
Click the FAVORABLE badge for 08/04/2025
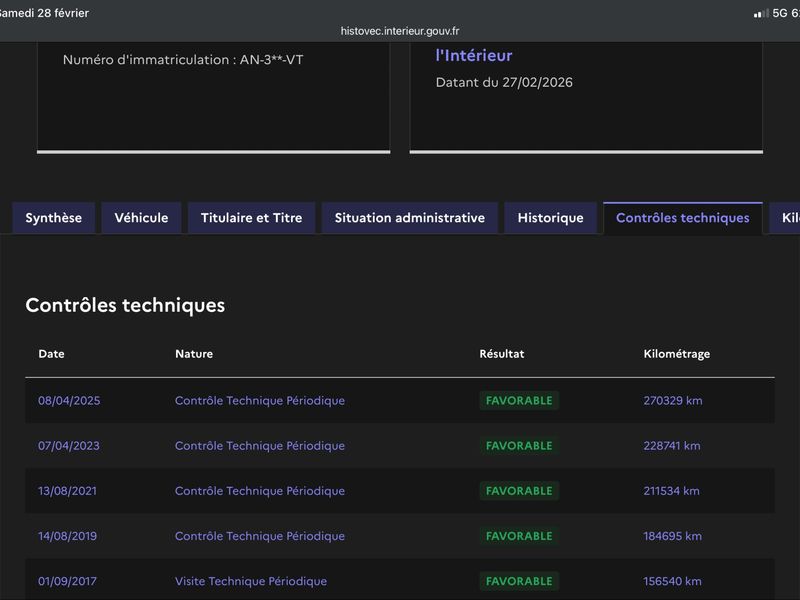click(x=518, y=401)
